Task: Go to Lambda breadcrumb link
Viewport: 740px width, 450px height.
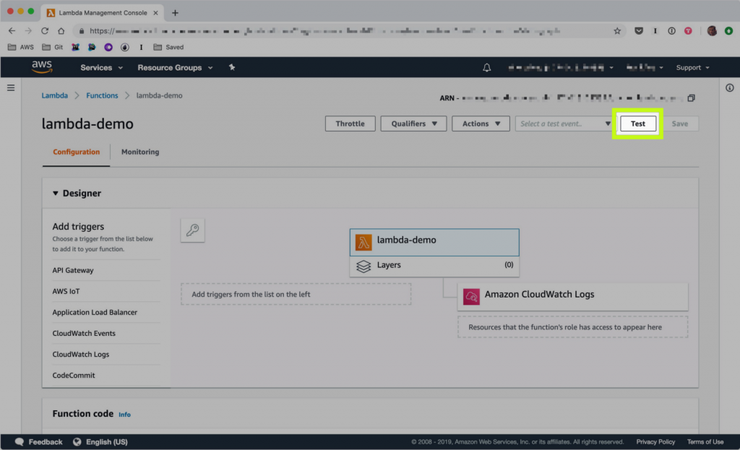Action: pyautogui.click(x=55, y=95)
